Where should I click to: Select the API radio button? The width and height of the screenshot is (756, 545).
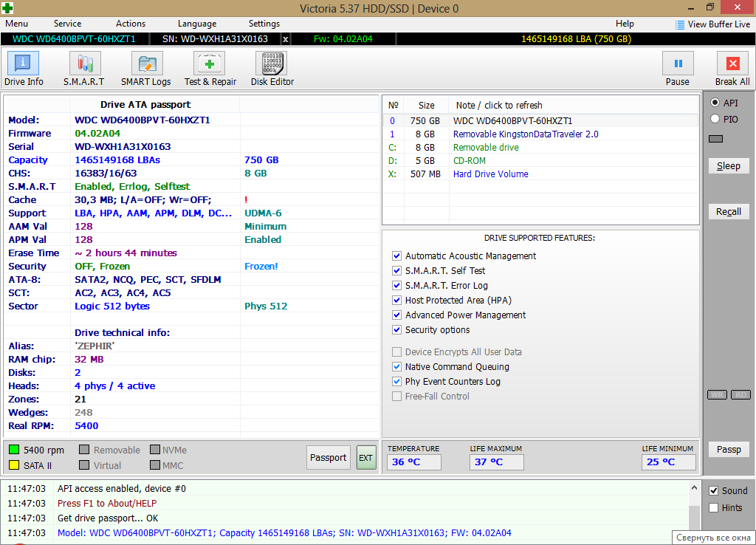coord(715,103)
